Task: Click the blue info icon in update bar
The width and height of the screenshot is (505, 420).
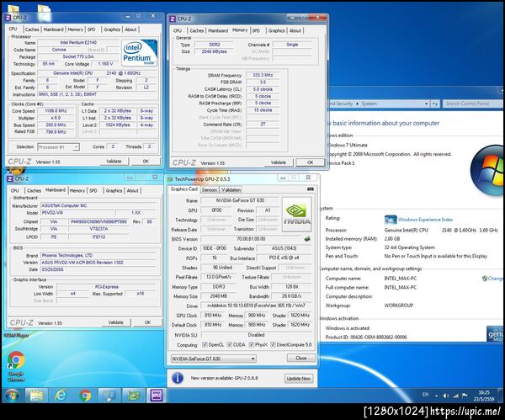Action: 178,378
